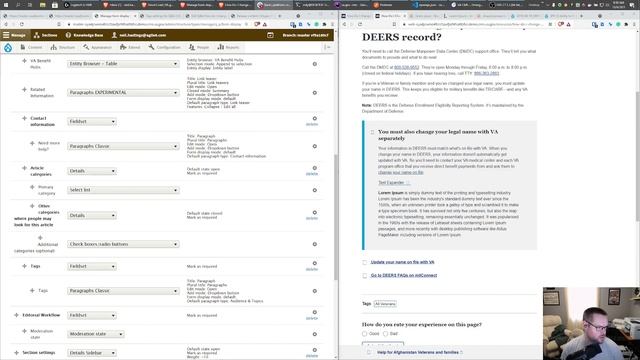Viewport: 640px width, 360px height.
Task: Open Paragraphs Classic dropdown for Need more help
Action: pyautogui.click(x=123, y=146)
